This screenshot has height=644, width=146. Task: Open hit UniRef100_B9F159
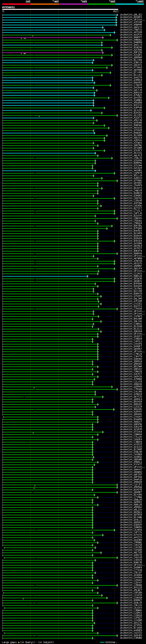(x=131, y=53)
